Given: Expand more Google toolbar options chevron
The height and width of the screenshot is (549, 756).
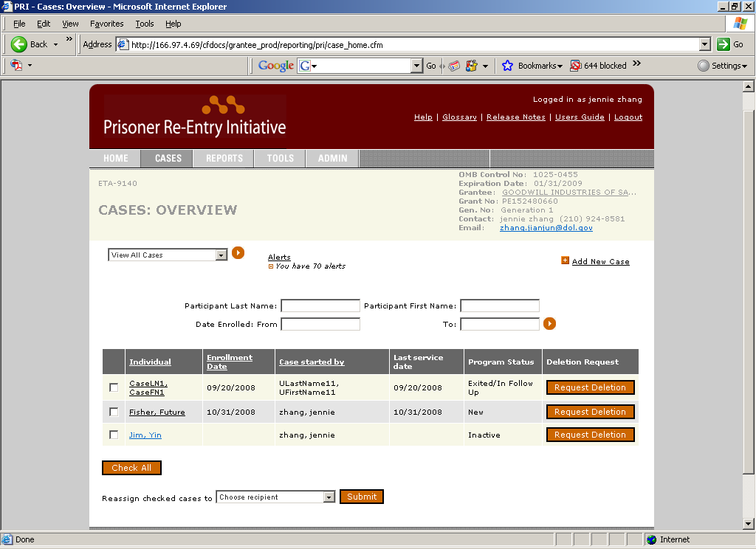Looking at the screenshot, I should click(636, 63).
